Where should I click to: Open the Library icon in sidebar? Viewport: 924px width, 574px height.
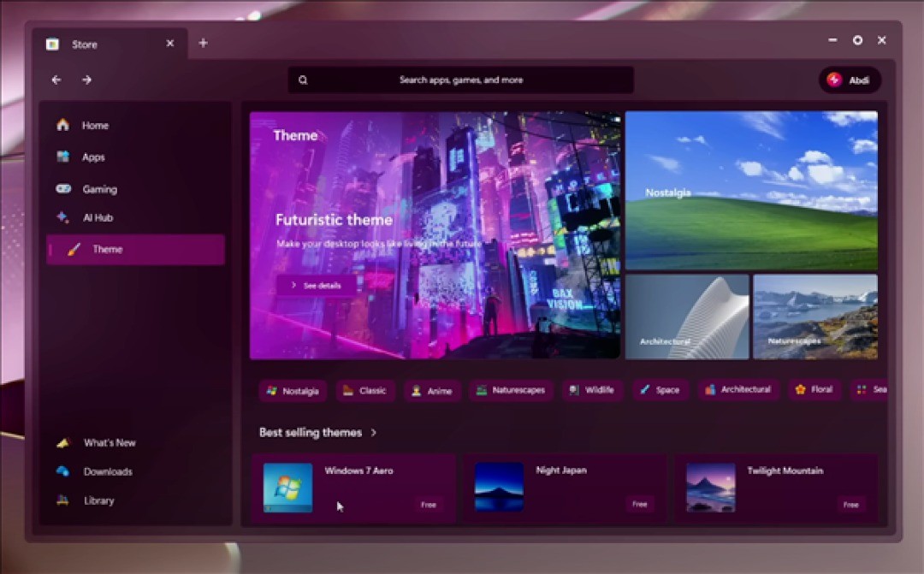[62, 500]
